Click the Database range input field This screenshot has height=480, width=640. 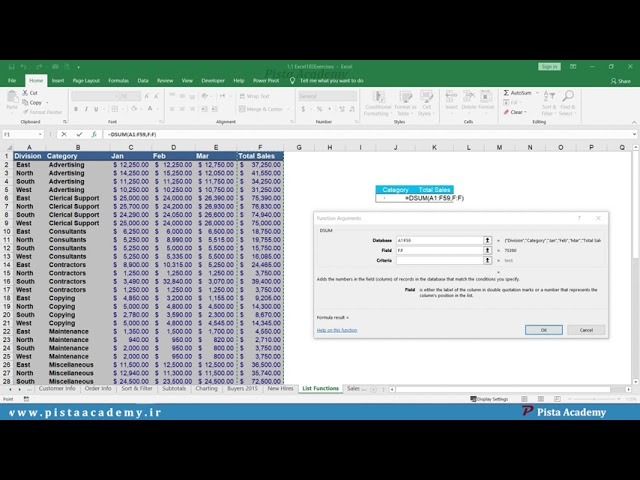tap(440, 240)
